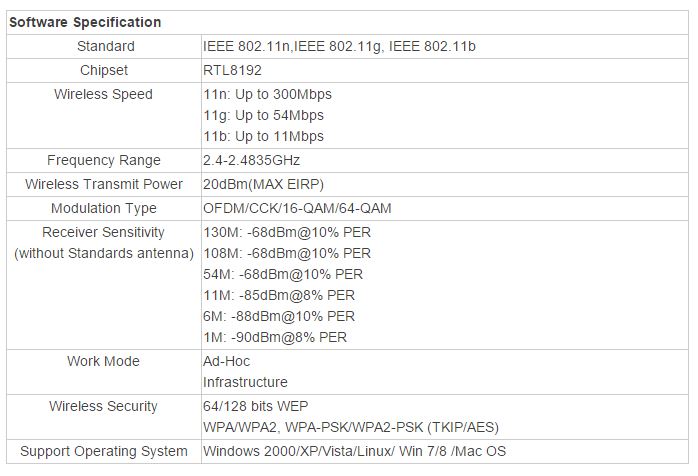Click the Modulation Type label

point(104,208)
